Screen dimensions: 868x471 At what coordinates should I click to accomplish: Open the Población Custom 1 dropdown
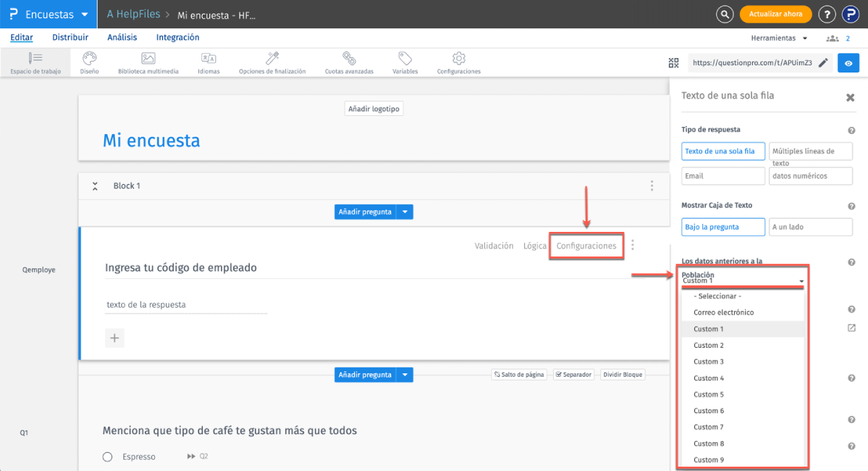tap(742, 280)
